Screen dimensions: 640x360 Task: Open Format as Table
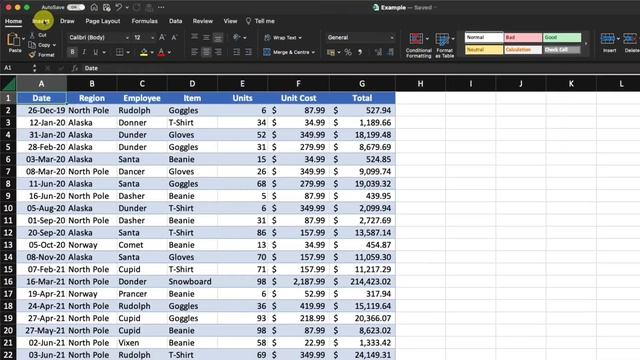pos(444,45)
